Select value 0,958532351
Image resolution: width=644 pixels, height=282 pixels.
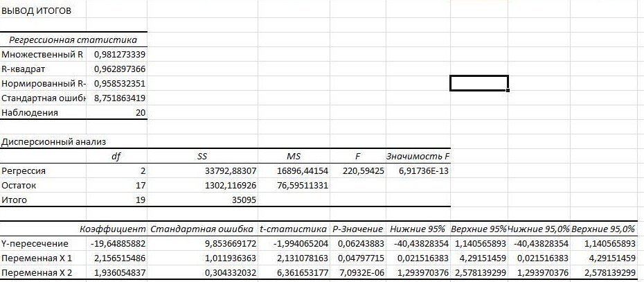coord(116,83)
